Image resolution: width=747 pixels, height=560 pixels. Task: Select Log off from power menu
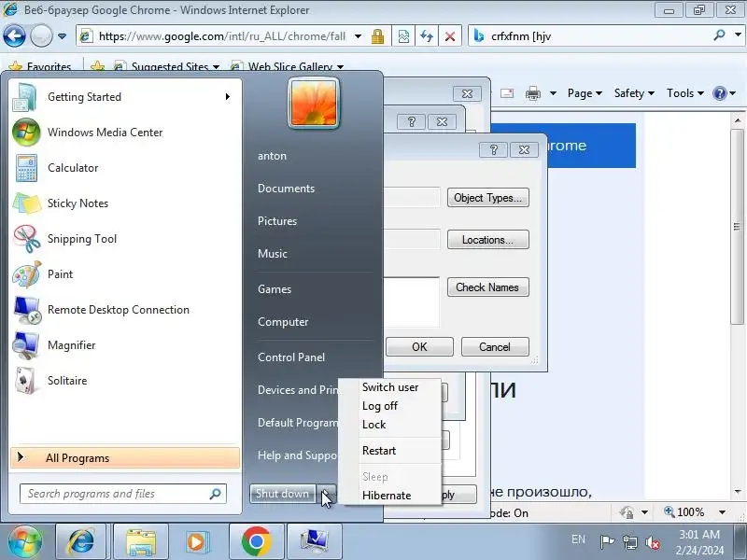pos(390,406)
